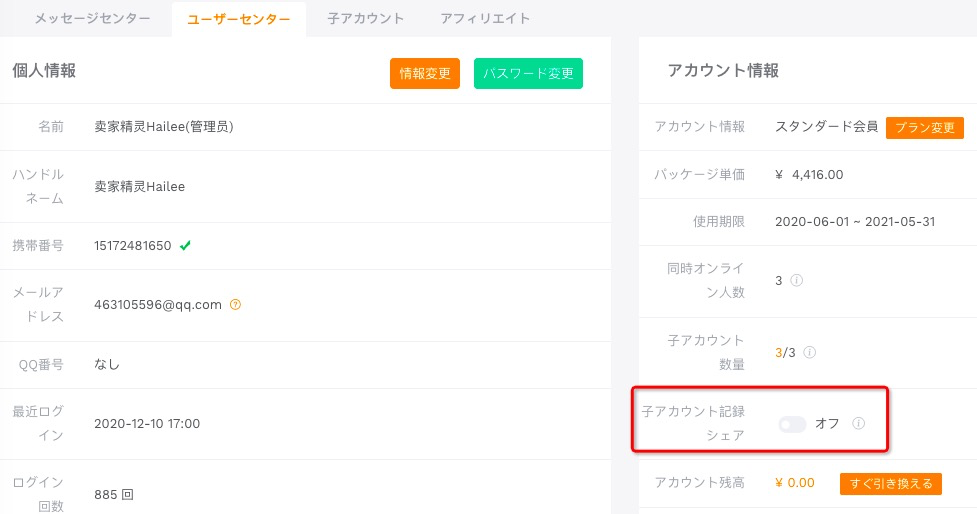Click the name 卖家精灵Hailee(管理员)
977x514 pixels.
click(x=164, y=126)
